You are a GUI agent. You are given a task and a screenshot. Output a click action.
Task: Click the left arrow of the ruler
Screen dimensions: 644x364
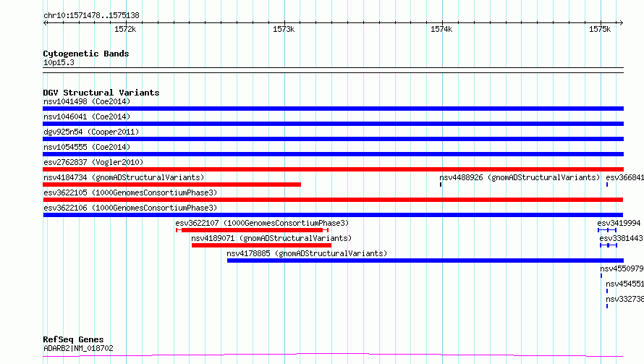(x=45, y=22)
